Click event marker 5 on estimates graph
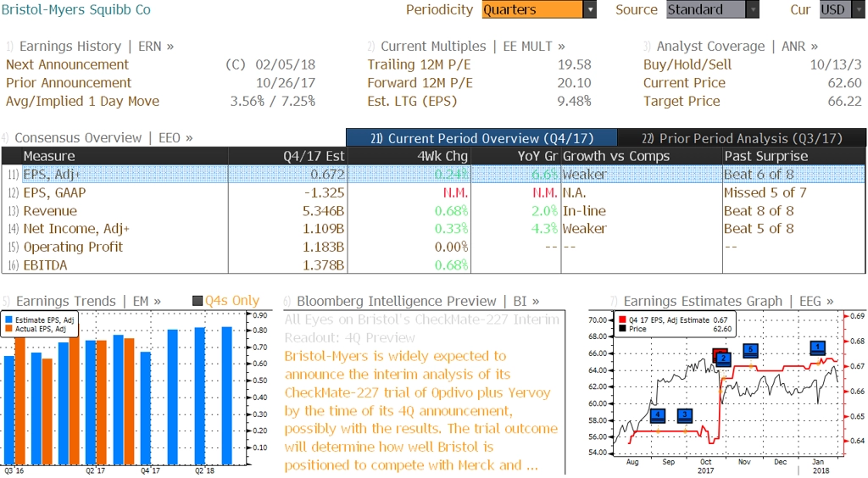The width and height of the screenshot is (868, 478). point(750,350)
